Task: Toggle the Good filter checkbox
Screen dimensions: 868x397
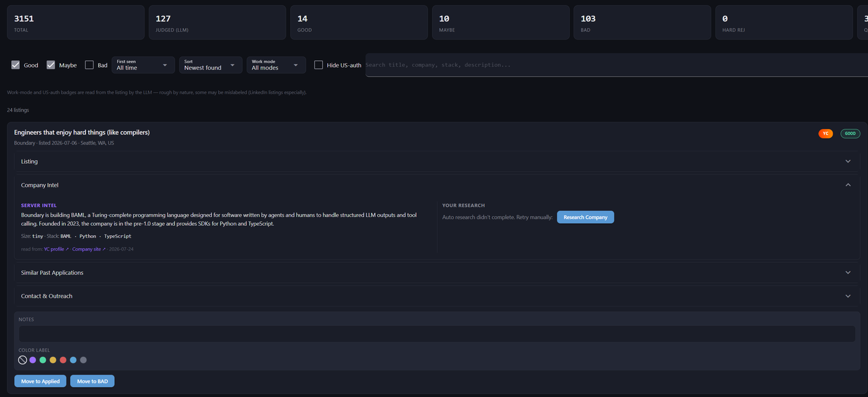Action: point(15,65)
